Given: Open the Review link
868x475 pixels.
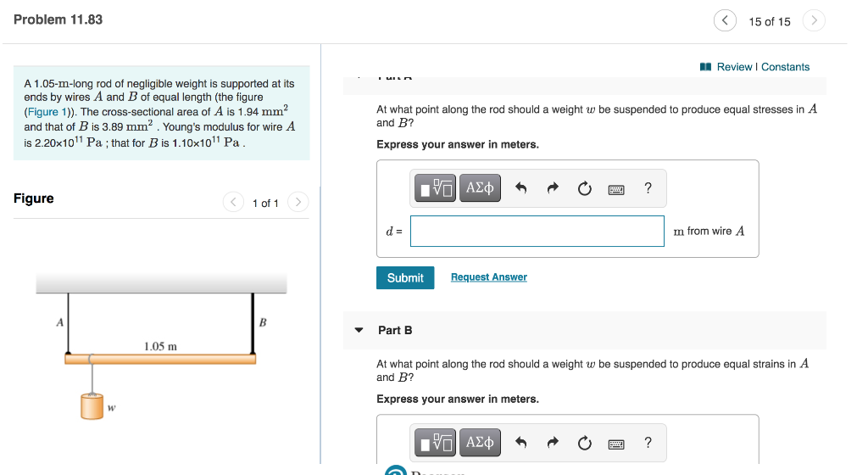Looking at the screenshot, I should coord(734,67).
